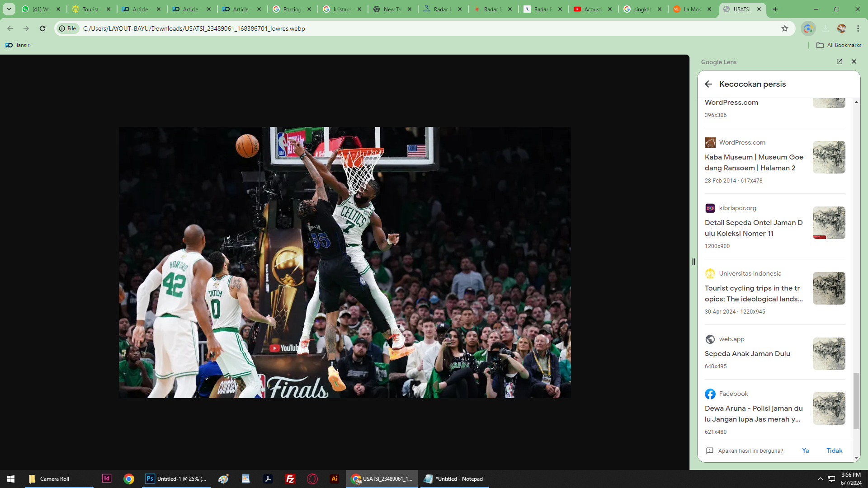The width and height of the screenshot is (868, 488).
Task: Click the Lens results scrollbar thumb
Action: click(x=856, y=401)
